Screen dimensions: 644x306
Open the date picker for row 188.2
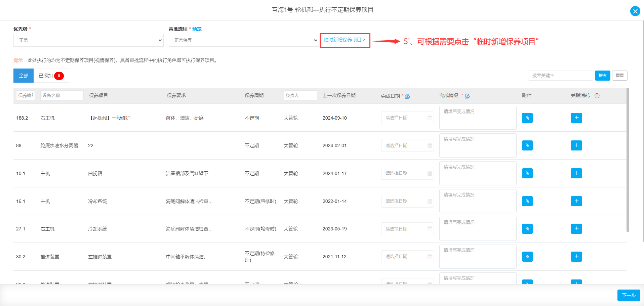tap(407, 118)
